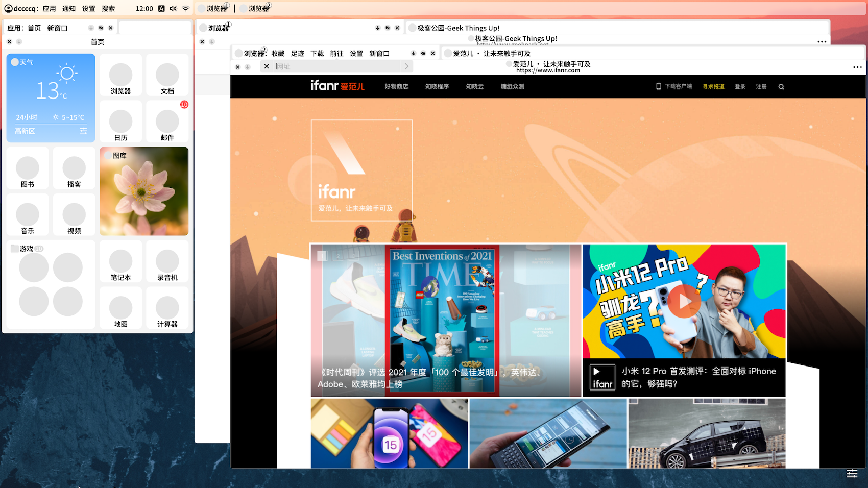Click 新窗口 in browser 2 menu bar
Screen dimensions: 868x488
(379, 54)
